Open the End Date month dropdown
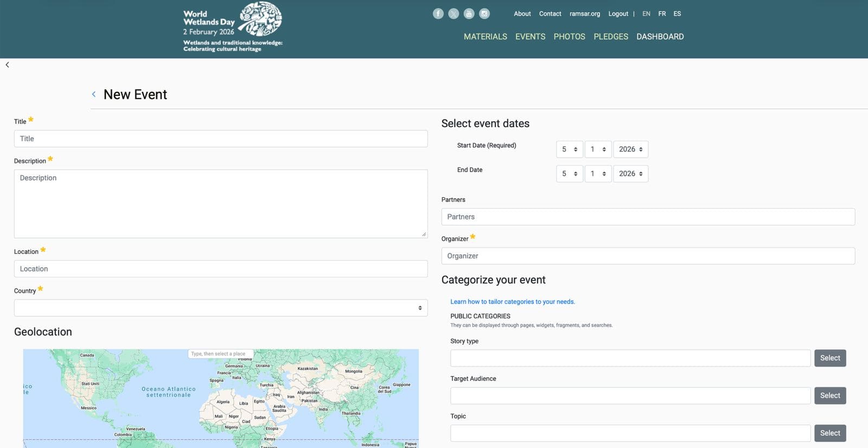868x448 pixels. click(x=598, y=174)
